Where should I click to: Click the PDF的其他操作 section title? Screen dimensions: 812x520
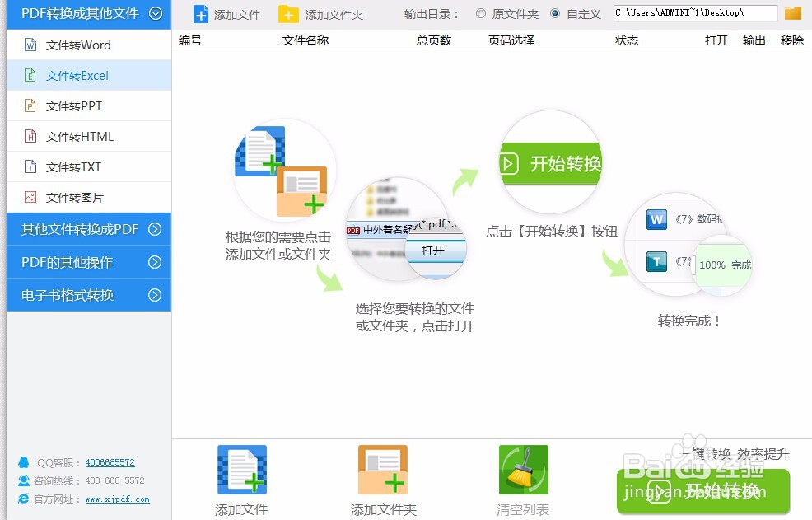(67, 262)
